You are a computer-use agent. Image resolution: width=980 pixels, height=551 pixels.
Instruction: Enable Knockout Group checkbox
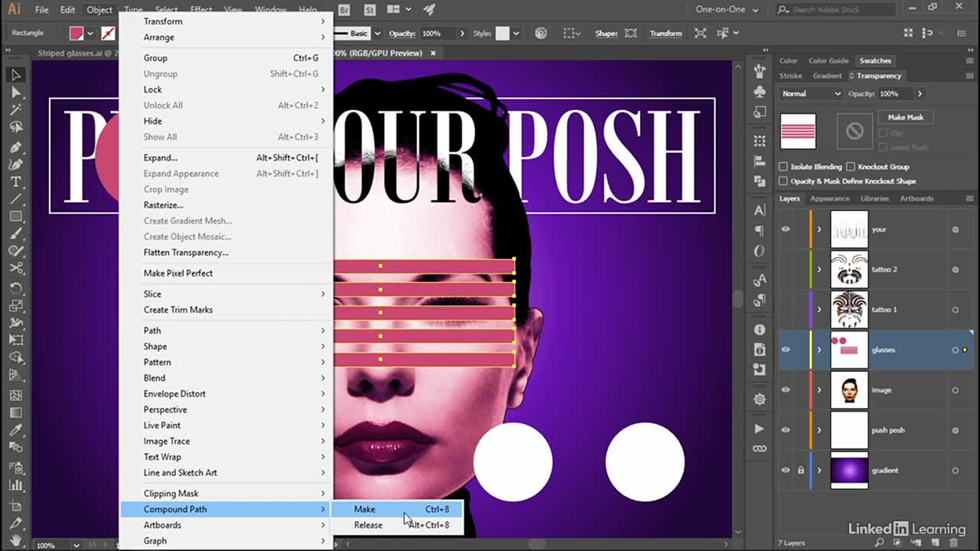(x=851, y=167)
